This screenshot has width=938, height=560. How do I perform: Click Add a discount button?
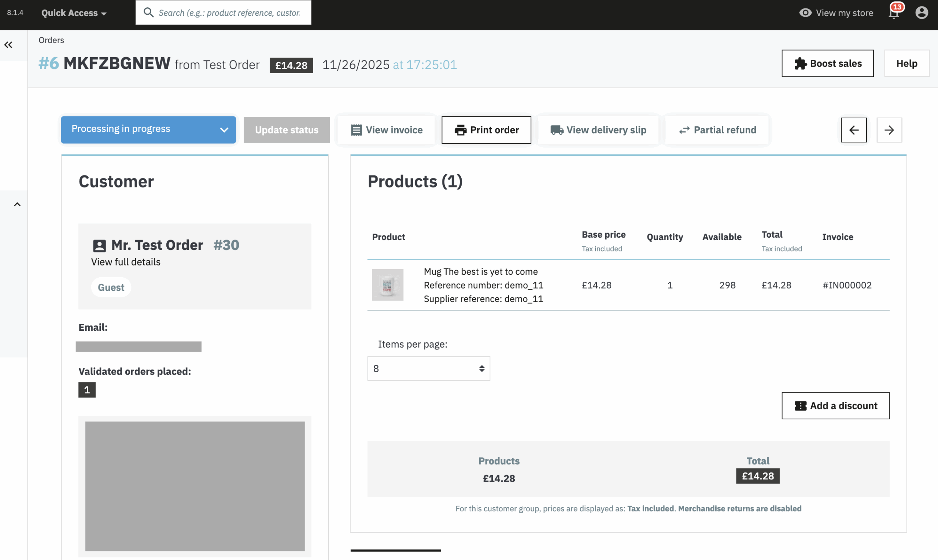coord(835,405)
